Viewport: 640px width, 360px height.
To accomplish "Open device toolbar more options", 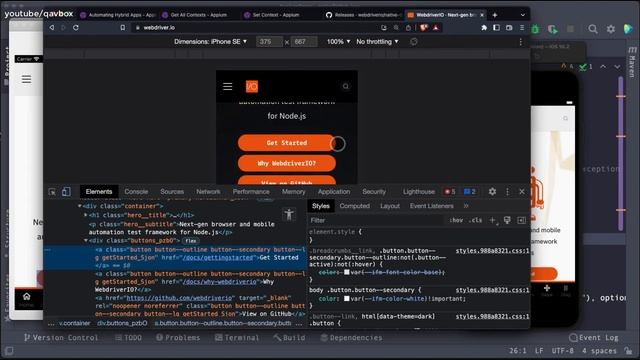I will 520,42.
